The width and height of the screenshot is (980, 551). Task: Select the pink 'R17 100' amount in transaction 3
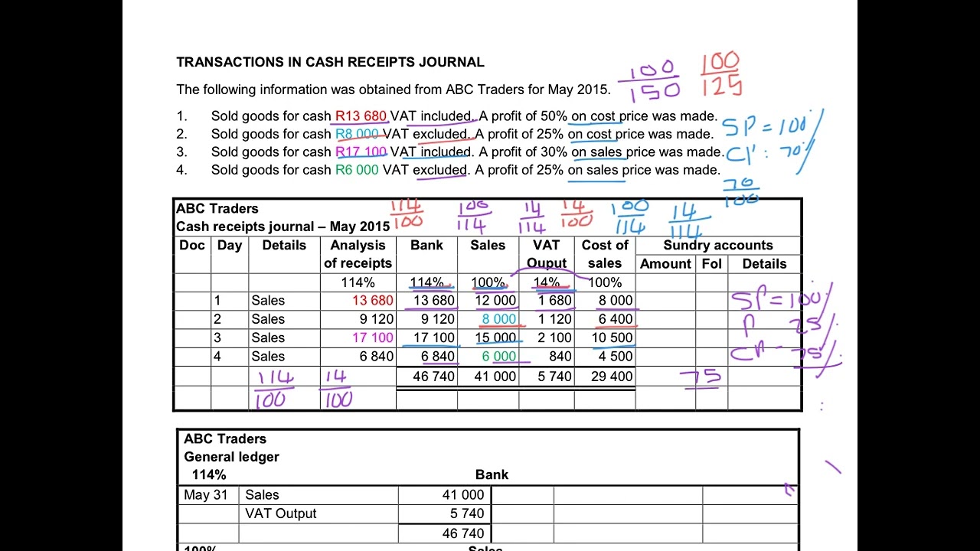361,152
